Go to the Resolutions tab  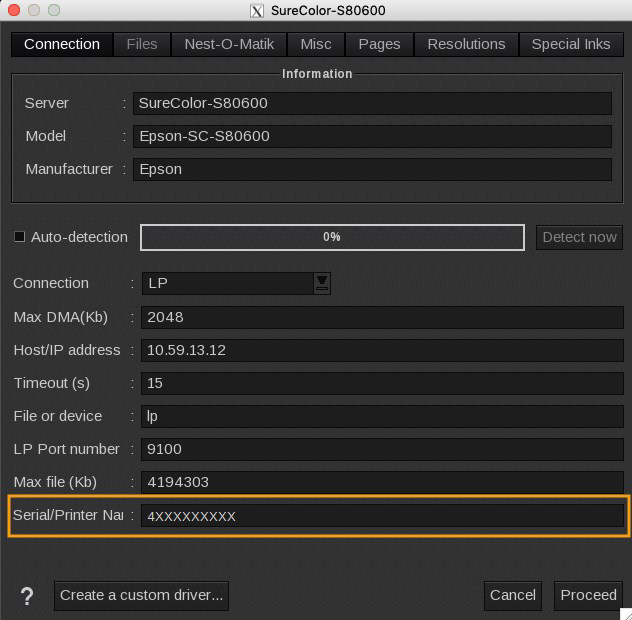pos(466,44)
